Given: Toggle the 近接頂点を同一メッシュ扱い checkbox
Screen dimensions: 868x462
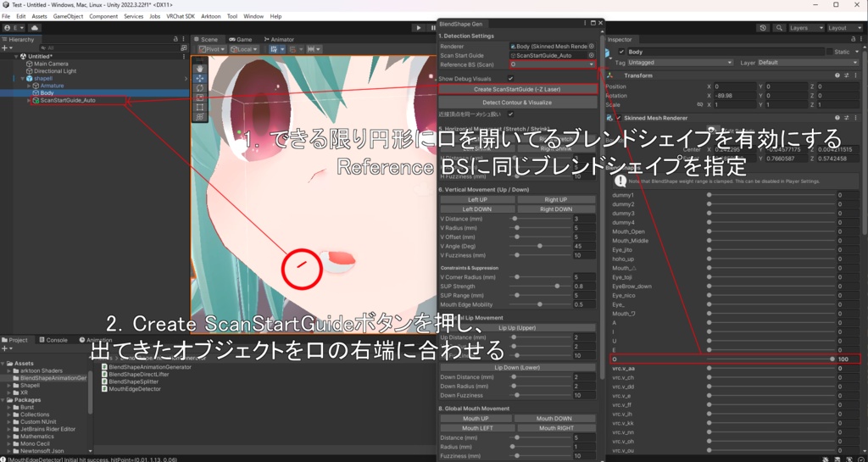Looking at the screenshot, I should coord(511,114).
